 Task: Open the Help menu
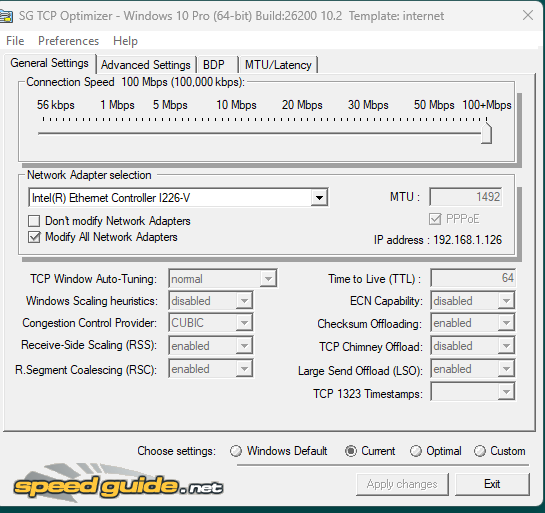125,41
